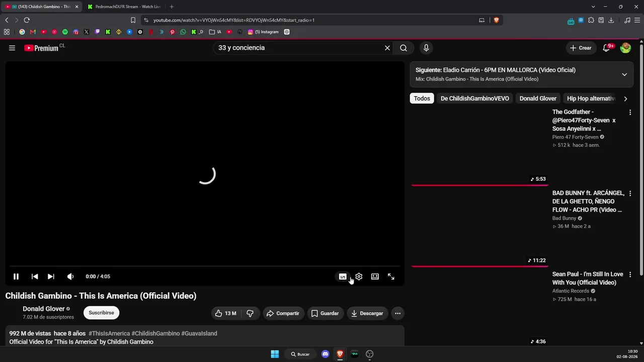The width and height of the screenshot is (644, 362).
Task: Open BAD BUNNY ACHO PR video
Action: pos(588,201)
